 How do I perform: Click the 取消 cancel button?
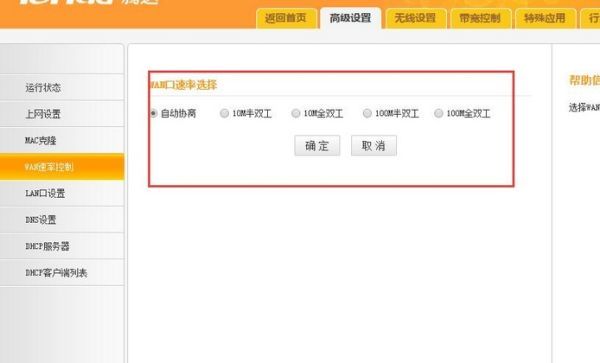coord(374,145)
